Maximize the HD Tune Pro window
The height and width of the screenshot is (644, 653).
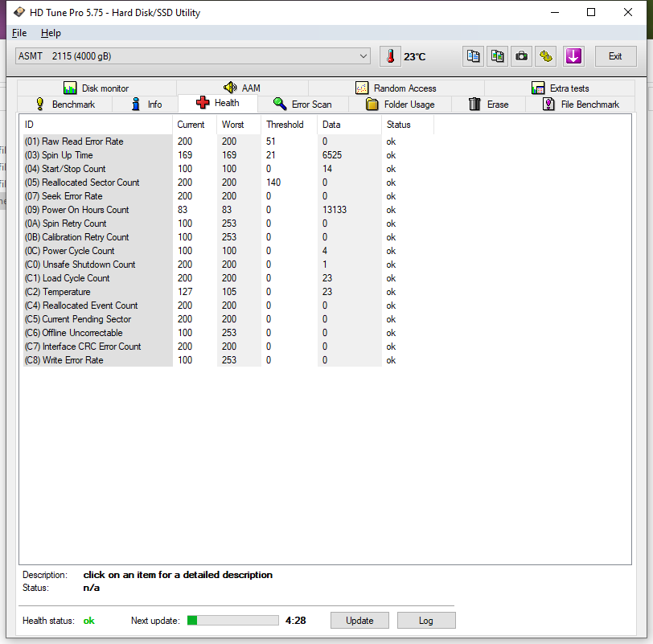pos(591,13)
